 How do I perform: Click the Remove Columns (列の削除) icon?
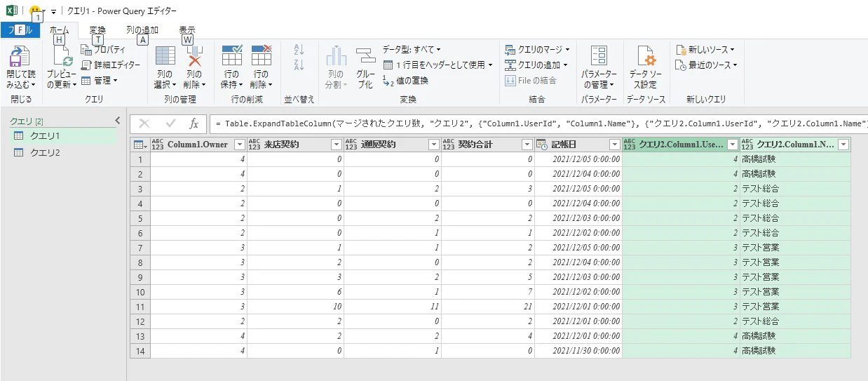coord(194,57)
